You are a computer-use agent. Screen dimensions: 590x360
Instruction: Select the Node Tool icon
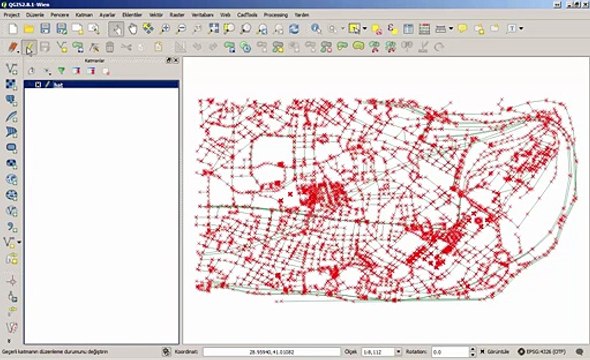pyautogui.click(x=94, y=47)
